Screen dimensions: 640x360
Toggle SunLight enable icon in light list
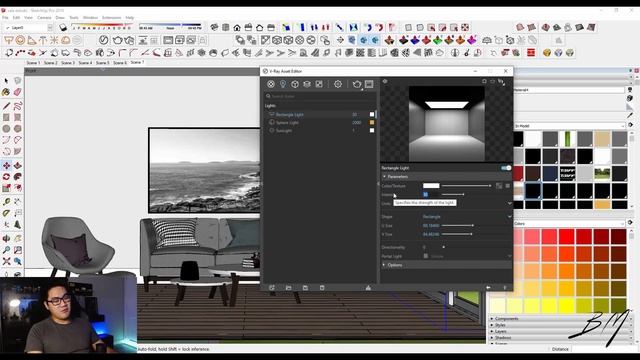point(271,131)
